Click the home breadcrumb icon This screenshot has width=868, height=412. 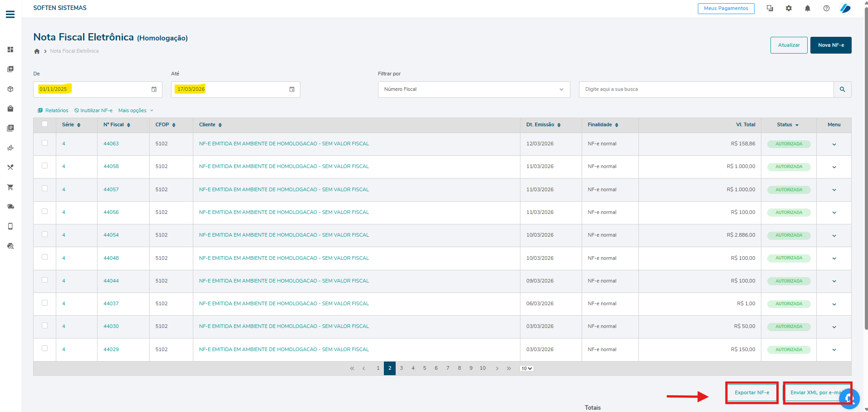37,51
